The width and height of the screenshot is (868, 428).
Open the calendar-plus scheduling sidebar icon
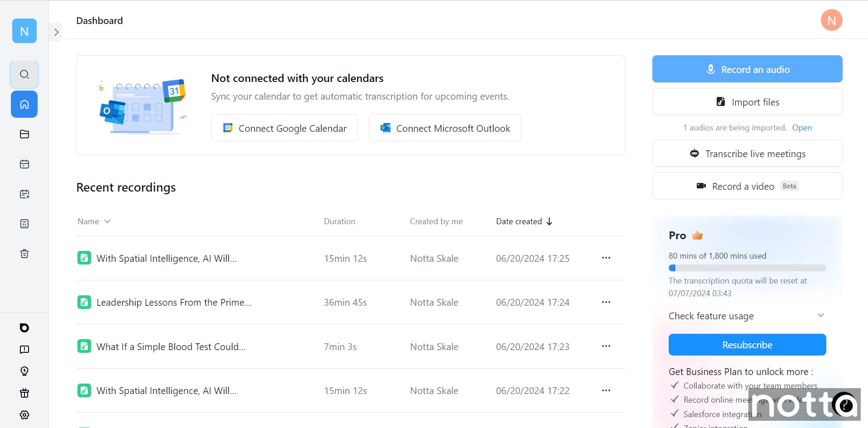point(24,194)
